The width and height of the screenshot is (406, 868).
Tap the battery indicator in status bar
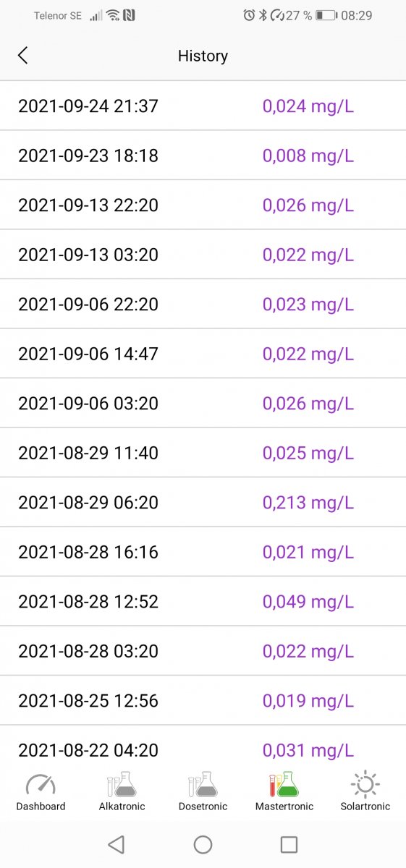click(326, 15)
